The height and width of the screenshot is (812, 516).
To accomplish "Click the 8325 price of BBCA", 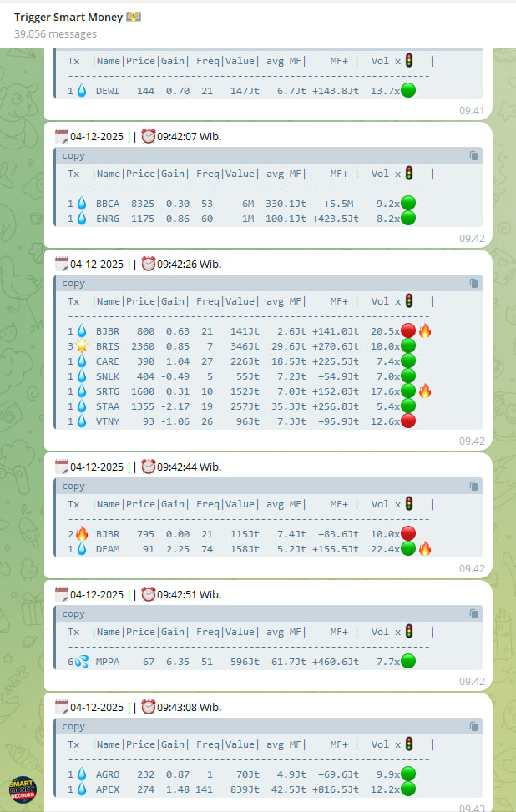I will pyautogui.click(x=143, y=204).
